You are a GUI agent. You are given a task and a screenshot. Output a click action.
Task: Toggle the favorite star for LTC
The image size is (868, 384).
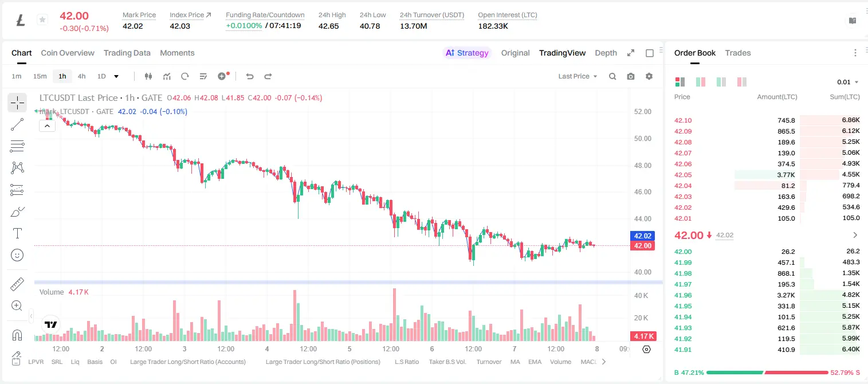[x=42, y=20]
